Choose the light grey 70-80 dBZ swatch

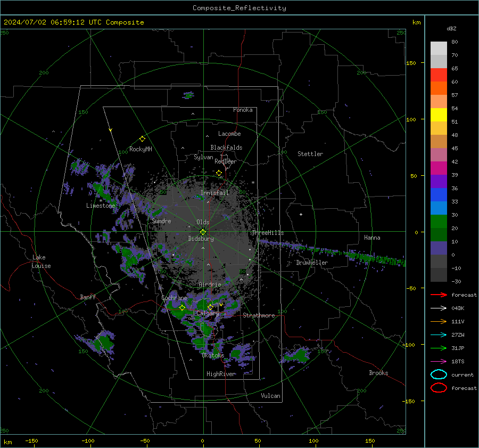click(439, 48)
